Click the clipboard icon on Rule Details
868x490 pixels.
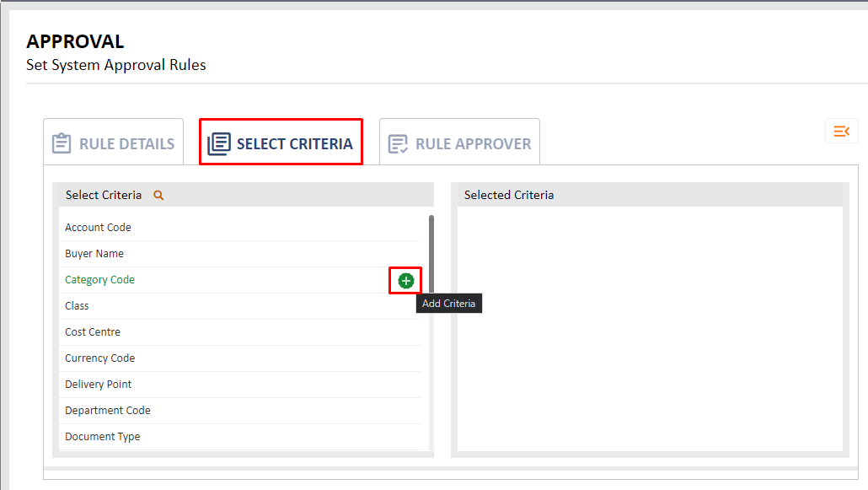62,143
